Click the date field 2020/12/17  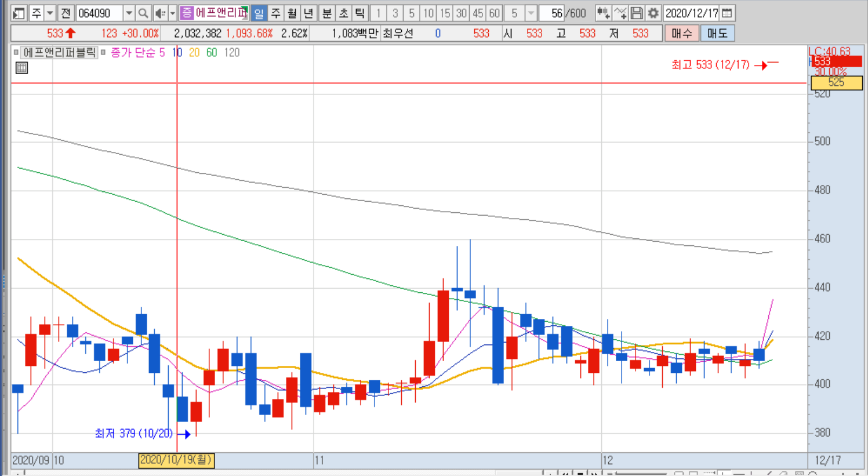[x=691, y=13]
